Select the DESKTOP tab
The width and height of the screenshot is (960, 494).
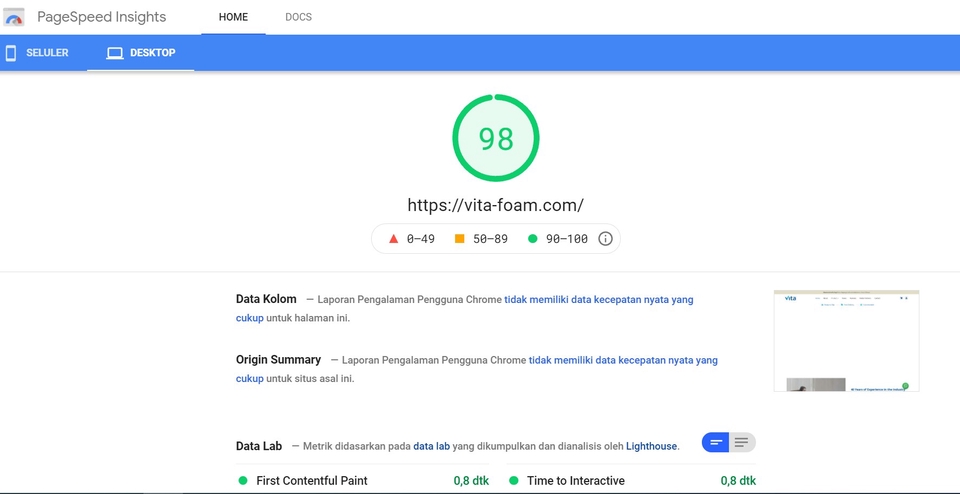(x=141, y=53)
